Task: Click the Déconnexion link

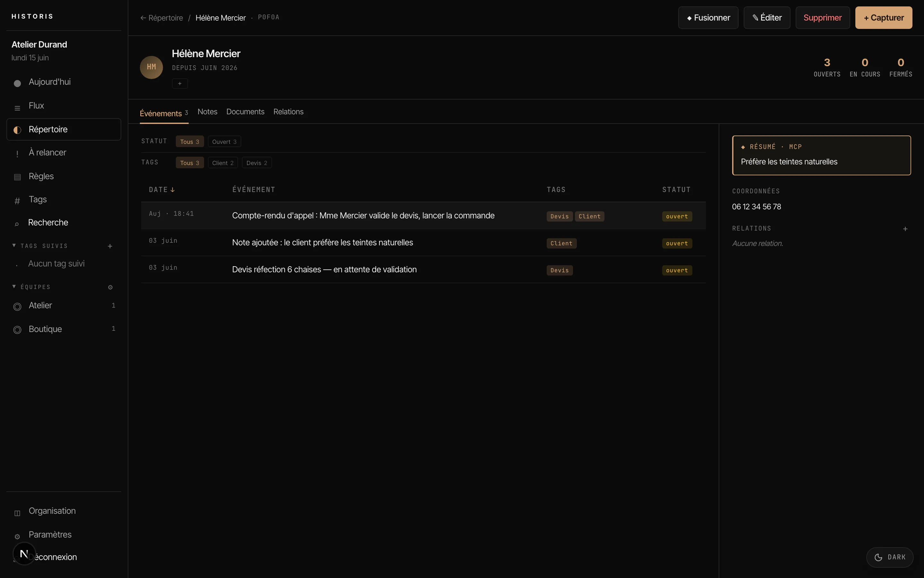Action: click(x=56, y=557)
